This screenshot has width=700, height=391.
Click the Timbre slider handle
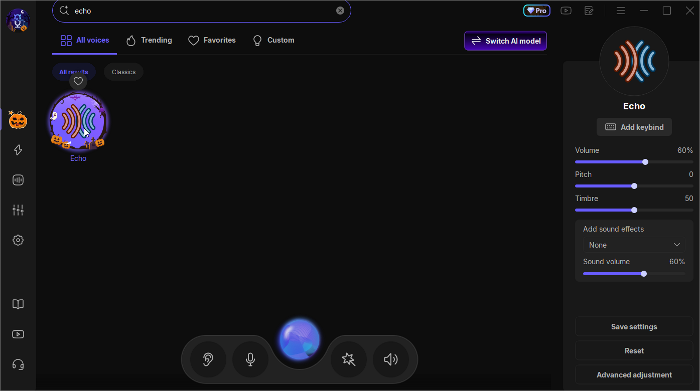634,210
